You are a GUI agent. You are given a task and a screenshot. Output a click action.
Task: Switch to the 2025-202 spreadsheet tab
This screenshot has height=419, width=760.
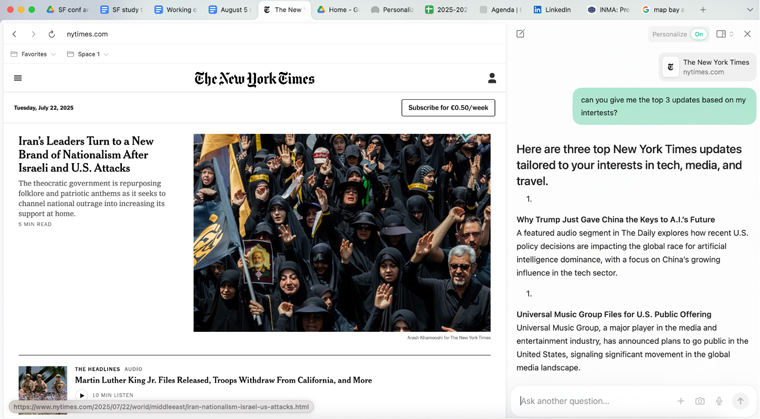tap(446, 10)
